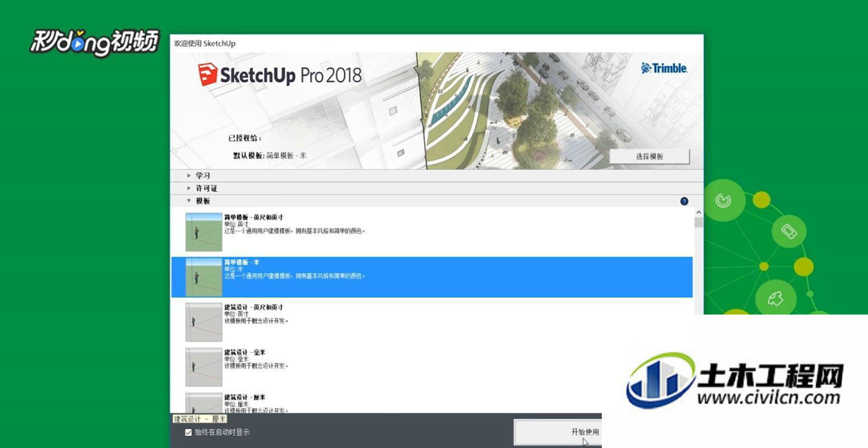Viewport: 868px width, 448px height.
Task: Select template 建筑设计 - 英尺和英寸
Action: point(431,322)
